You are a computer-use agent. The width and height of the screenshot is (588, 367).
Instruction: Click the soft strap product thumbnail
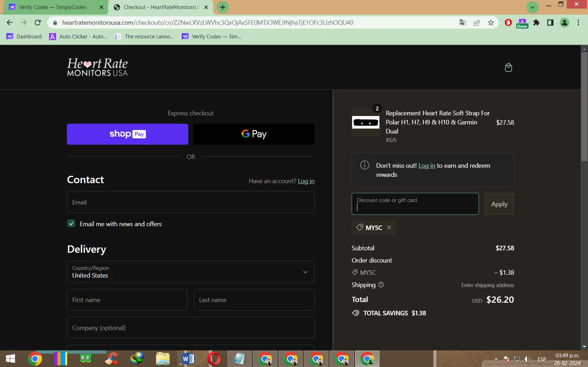tap(365, 122)
